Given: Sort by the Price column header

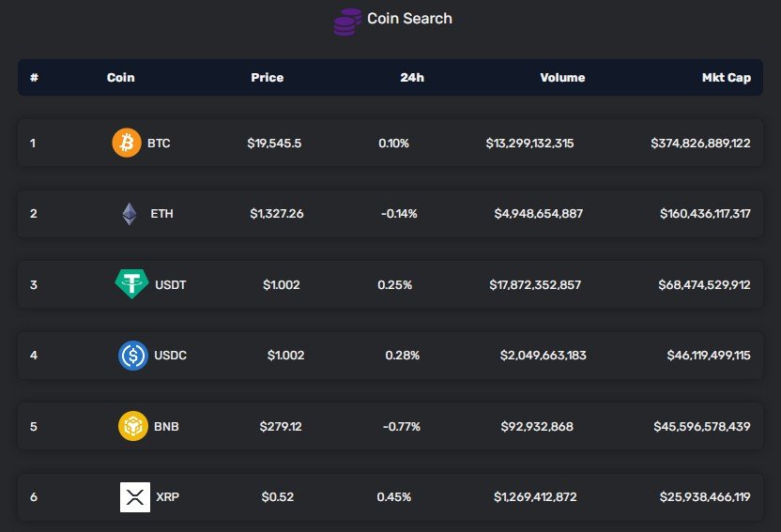Looking at the screenshot, I should (x=267, y=77).
